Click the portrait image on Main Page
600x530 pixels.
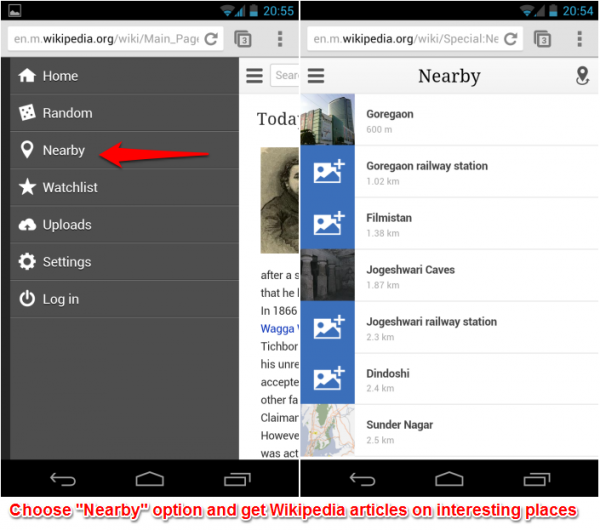(x=280, y=200)
